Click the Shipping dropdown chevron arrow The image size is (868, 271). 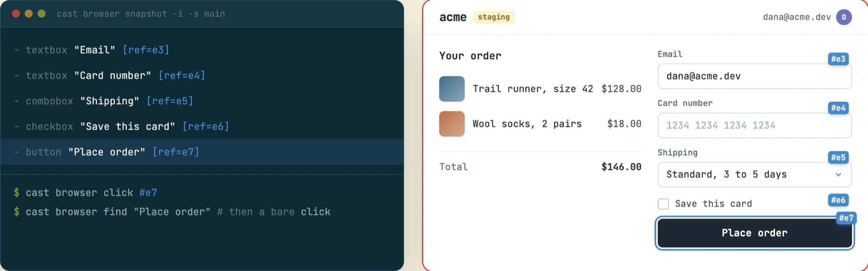[839, 175]
